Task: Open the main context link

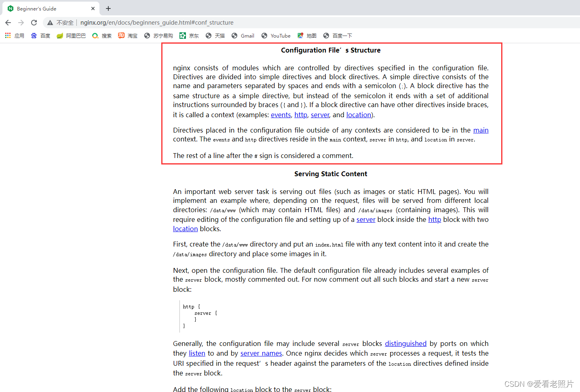Action: (x=481, y=130)
